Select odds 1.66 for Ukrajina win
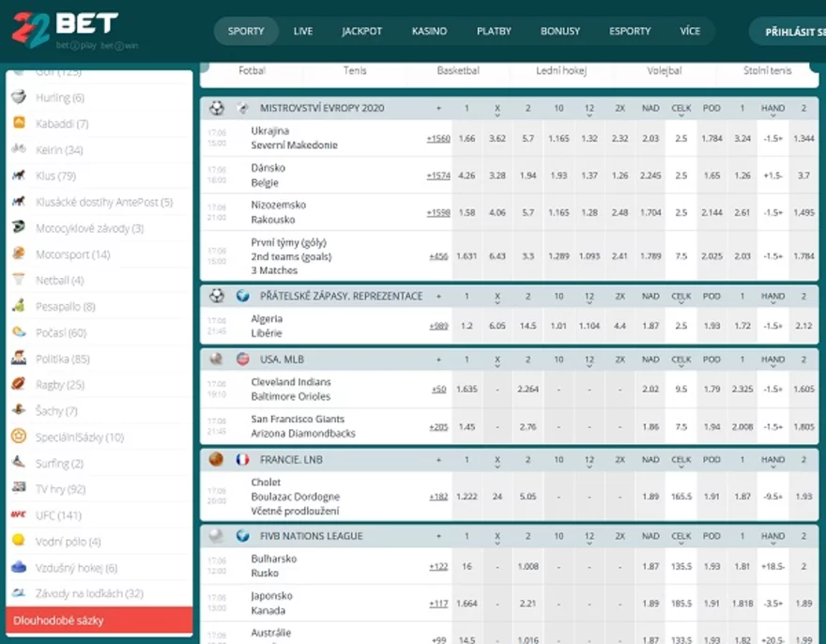 coord(467,139)
